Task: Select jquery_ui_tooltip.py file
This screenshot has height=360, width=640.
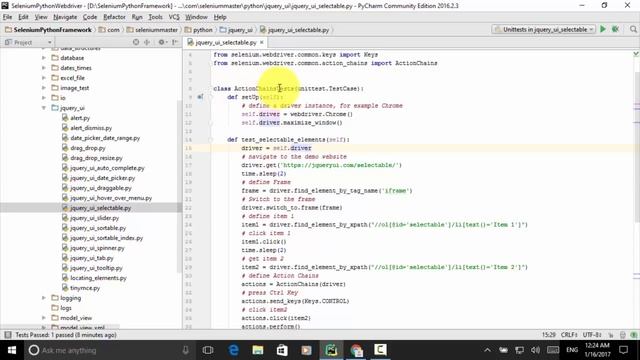Action: 96,268
